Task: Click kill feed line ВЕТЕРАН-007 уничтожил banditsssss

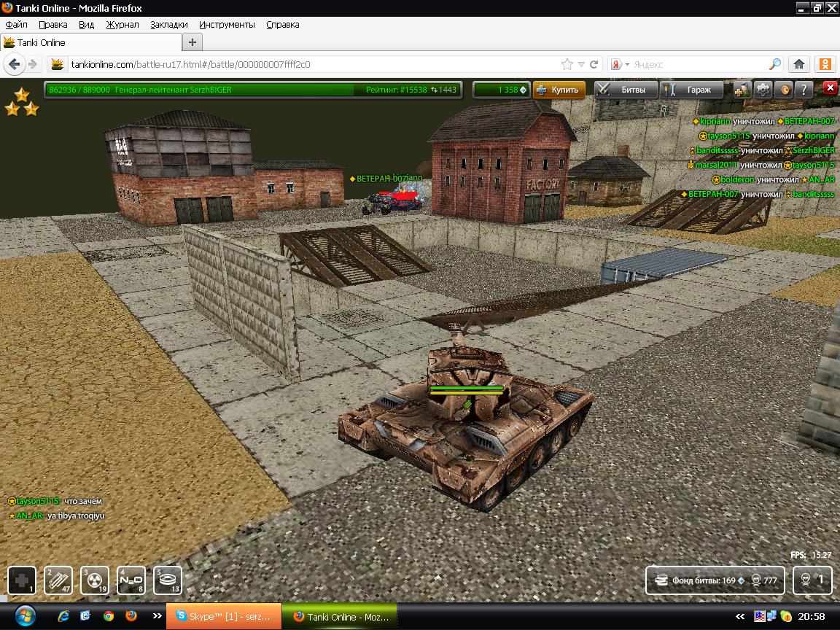Action: pyautogui.click(x=758, y=193)
